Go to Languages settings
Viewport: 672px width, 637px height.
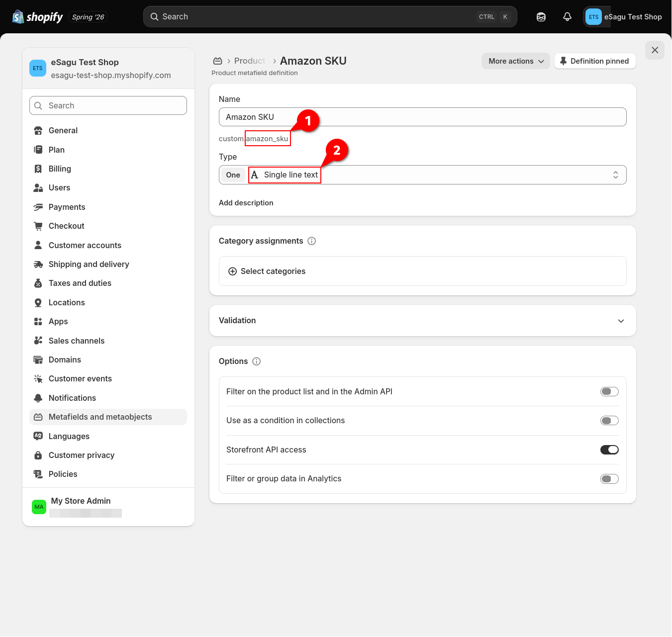[x=108, y=436]
